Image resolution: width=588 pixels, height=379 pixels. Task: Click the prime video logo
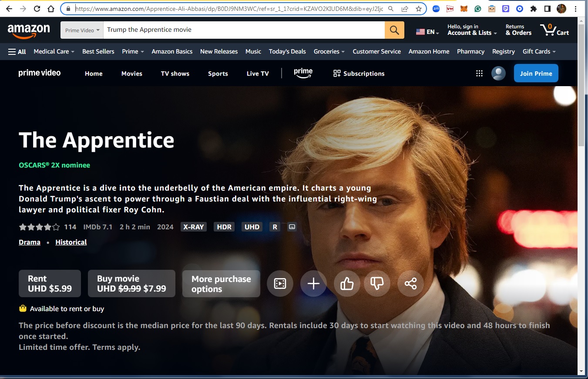[x=40, y=73]
